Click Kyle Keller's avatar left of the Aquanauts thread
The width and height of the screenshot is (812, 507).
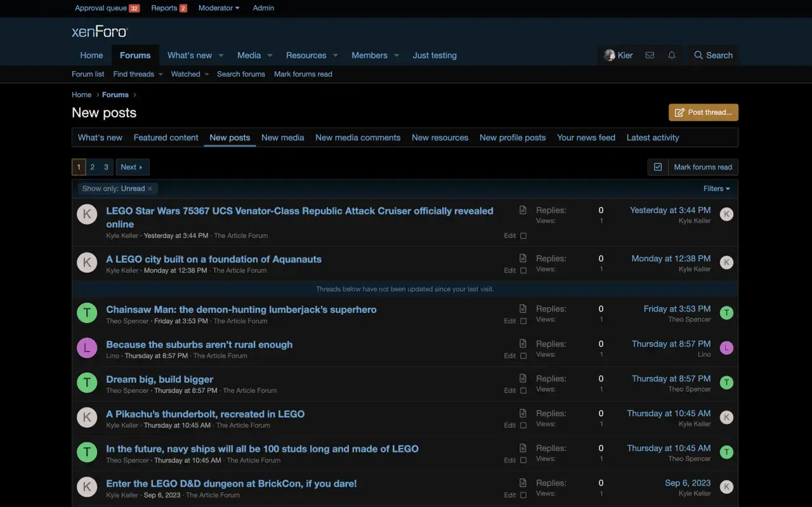[87, 262]
